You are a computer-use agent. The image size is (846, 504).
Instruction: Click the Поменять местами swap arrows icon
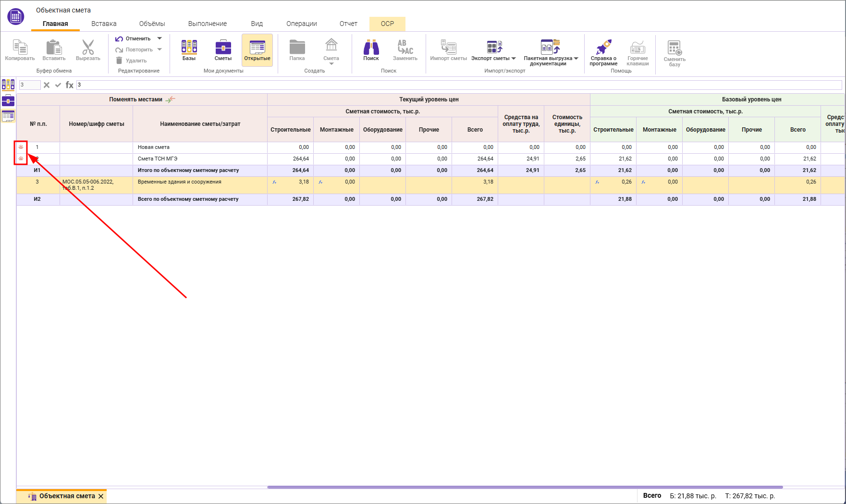171,99
